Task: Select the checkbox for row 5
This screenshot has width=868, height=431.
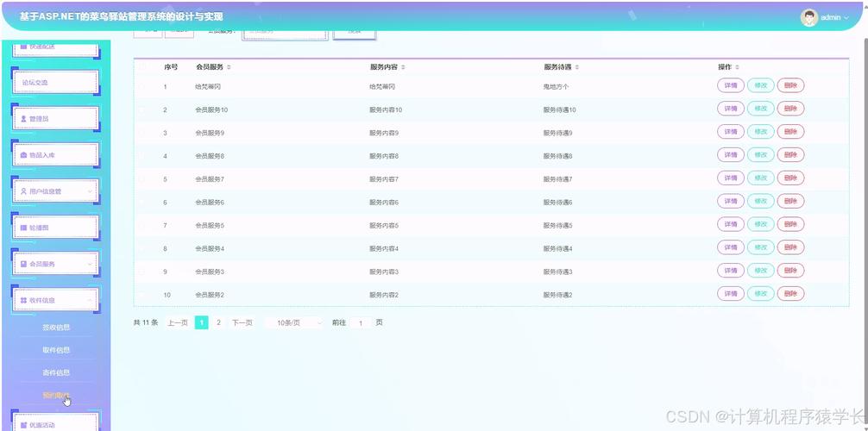Action: click(143, 179)
